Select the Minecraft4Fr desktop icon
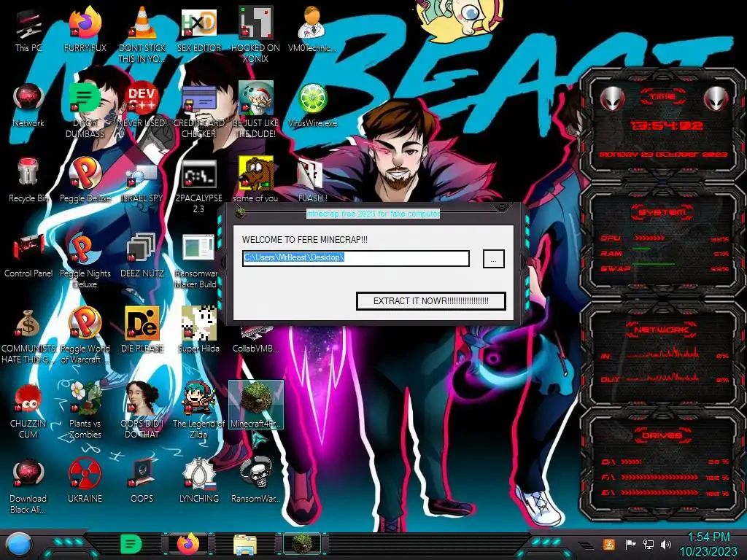This screenshot has width=747, height=560. tap(256, 405)
